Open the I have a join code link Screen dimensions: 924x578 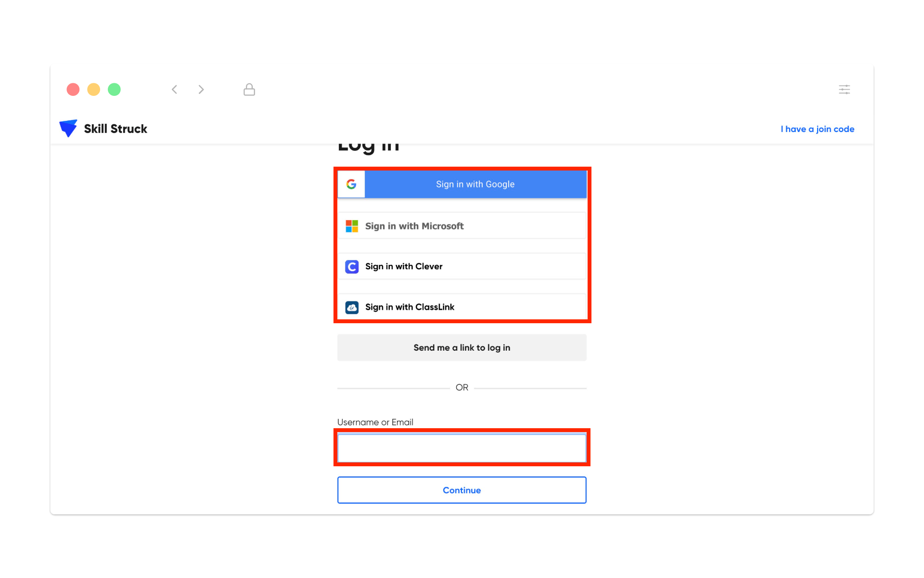coord(817,129)
